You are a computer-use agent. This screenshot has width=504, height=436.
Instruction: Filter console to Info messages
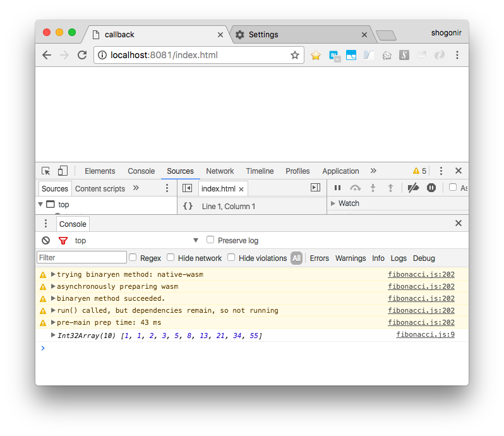378,258
